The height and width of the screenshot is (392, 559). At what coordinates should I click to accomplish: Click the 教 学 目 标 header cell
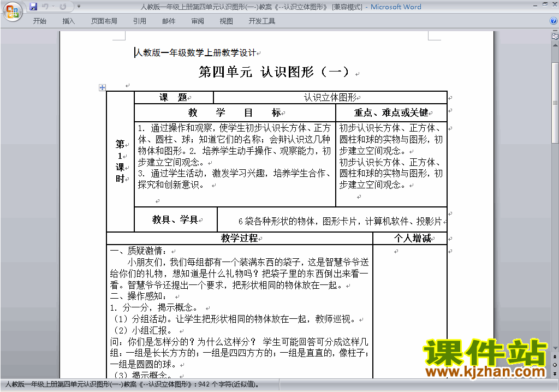point(235,112)
